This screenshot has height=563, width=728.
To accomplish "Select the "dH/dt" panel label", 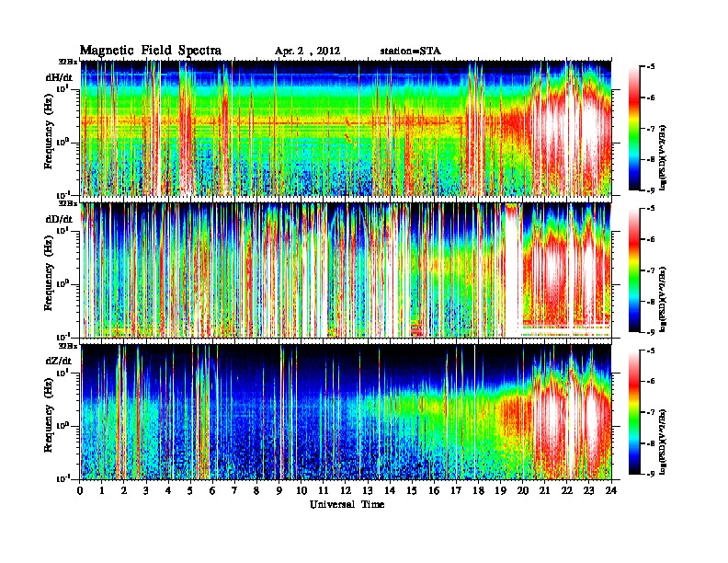I will coord(59,77).
